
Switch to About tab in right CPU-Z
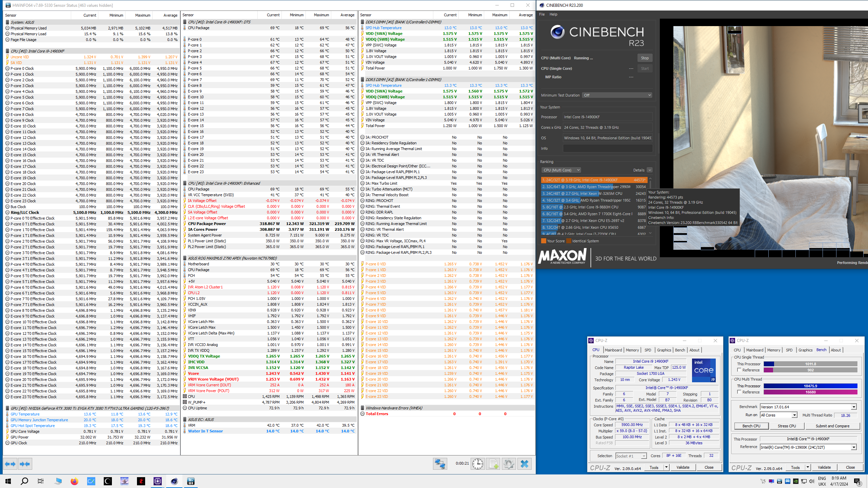[836, 350]
